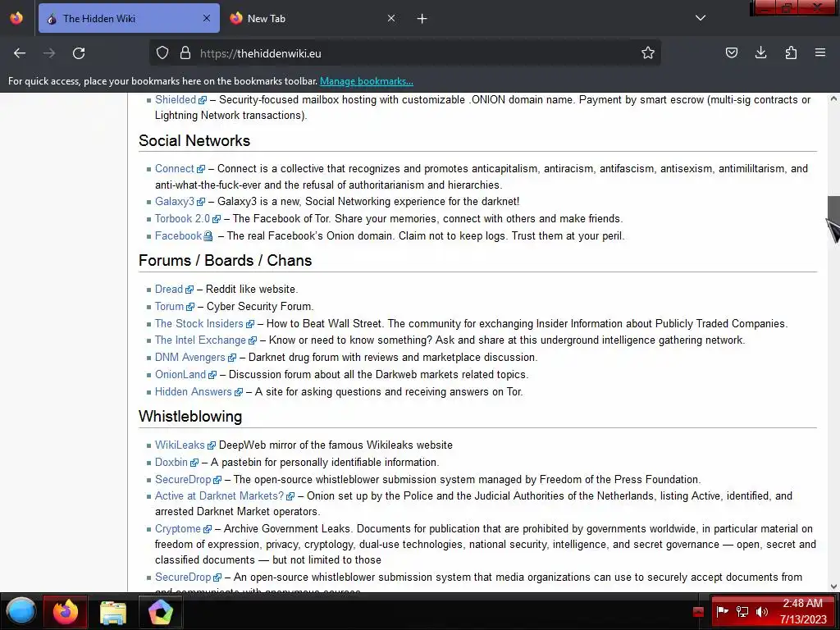Open the Connect social network link

pos(174,169)
